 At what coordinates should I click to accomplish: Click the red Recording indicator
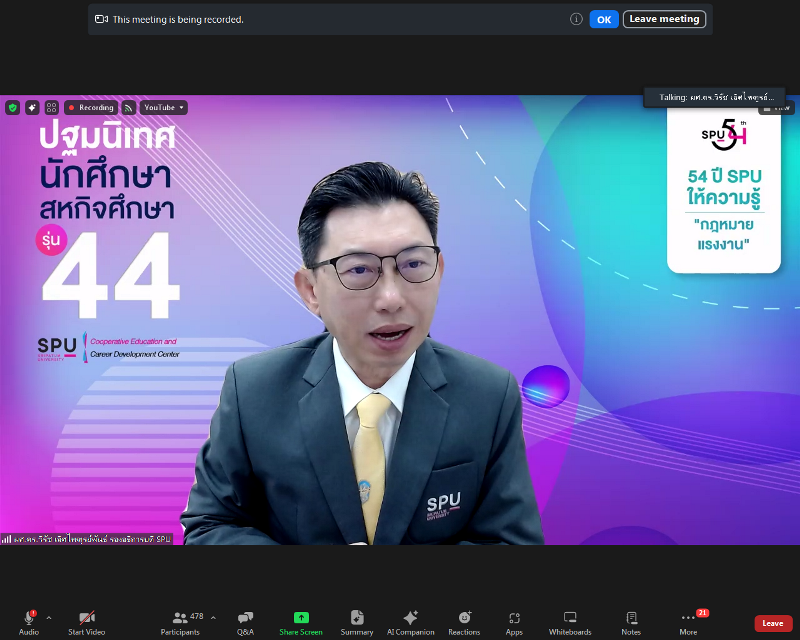pyautogui.click(x=91, y=108)
